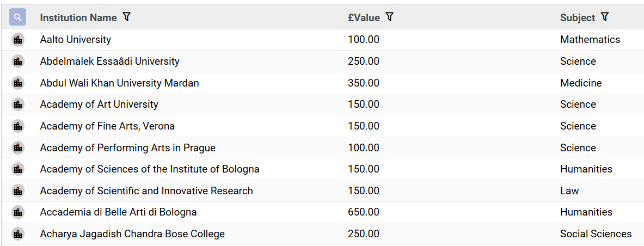Click the 650.00 value cell
Screen dimensions: 644x246
pos(364,212)
